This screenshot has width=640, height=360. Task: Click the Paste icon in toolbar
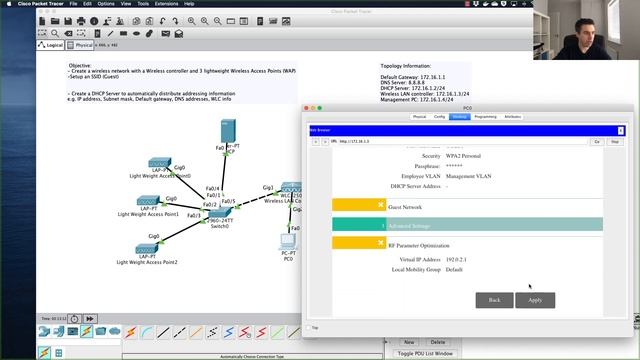click(x=149, y=21)
